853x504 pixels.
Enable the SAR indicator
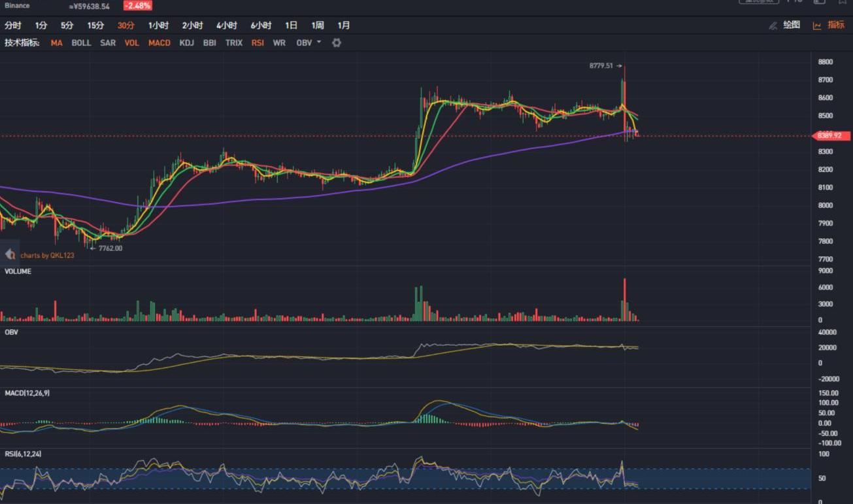pyautogui.click(x=108, y=42)
